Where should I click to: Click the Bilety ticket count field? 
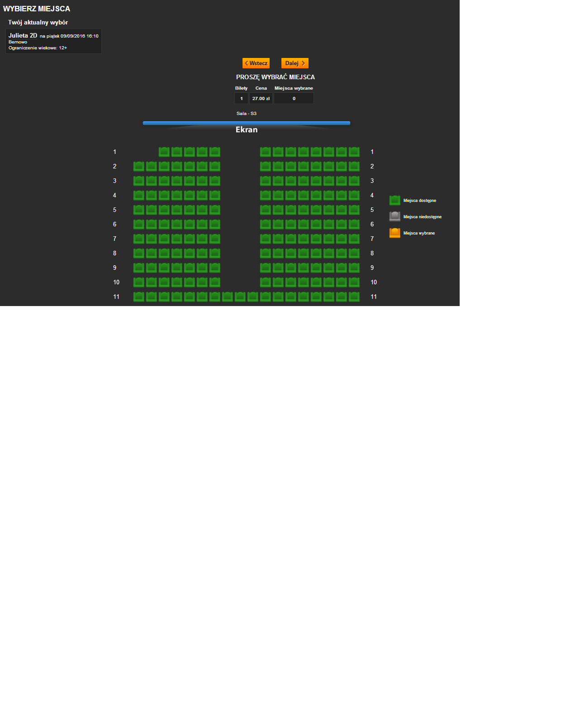[241, 99]
